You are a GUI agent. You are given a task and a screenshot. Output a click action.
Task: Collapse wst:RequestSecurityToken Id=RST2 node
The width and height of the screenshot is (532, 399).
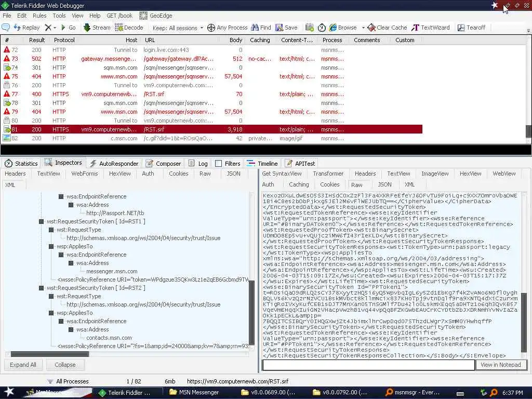[x=42, y=288]
